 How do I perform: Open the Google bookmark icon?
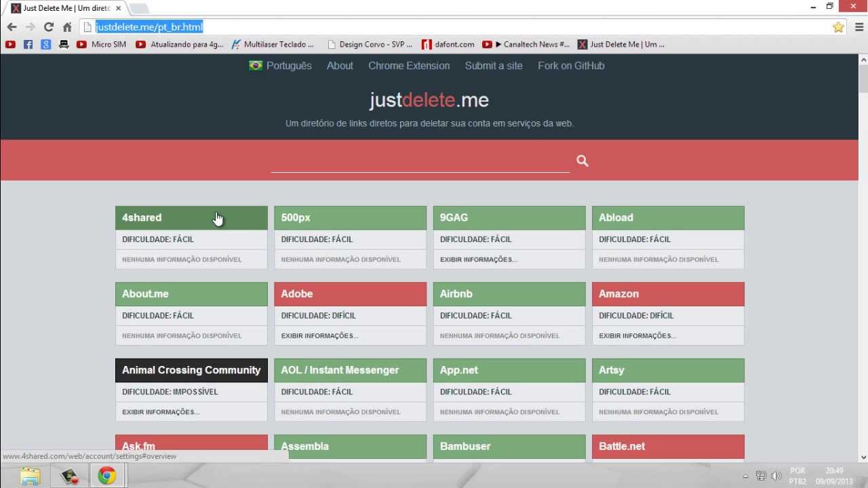pos(45,45)
